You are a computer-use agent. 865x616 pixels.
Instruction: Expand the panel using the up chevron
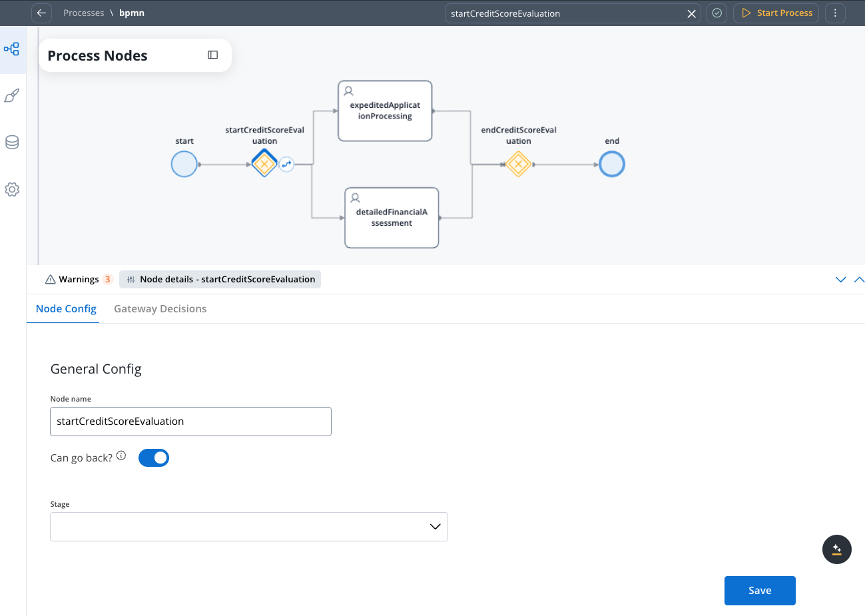click(x=858, y=279)
